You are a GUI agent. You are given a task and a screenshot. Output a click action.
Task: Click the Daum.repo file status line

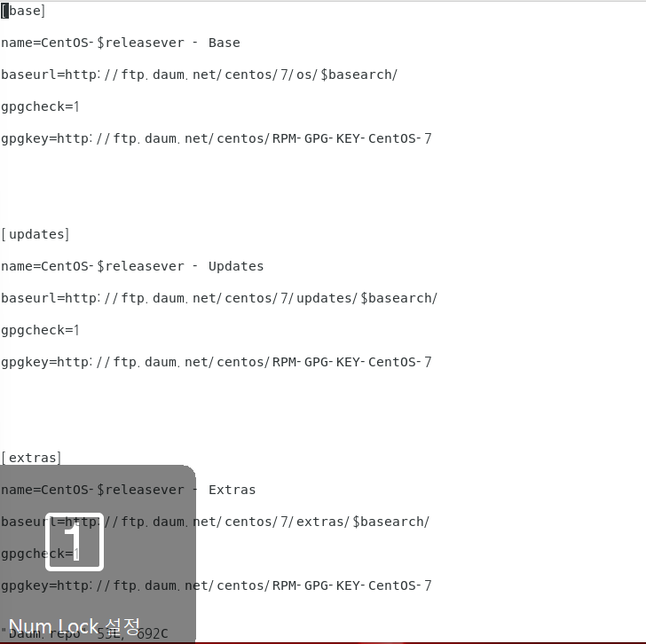(x=84, y=633)
